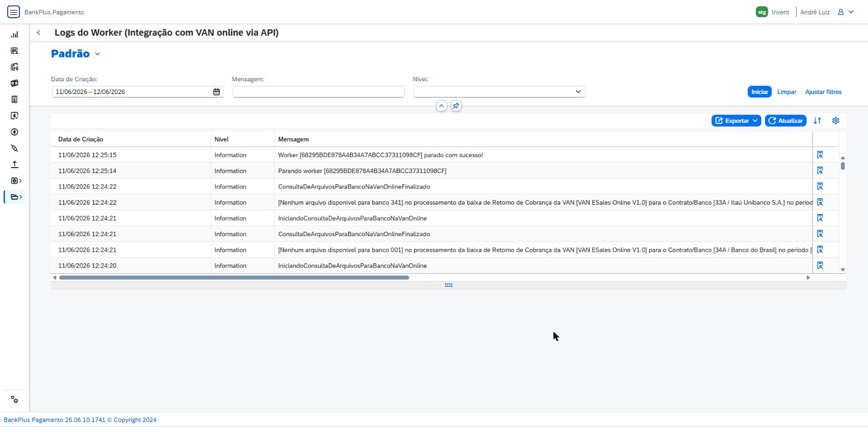Click the BankPlus.Pagamento app title
The height and width of the screenshot is (427, 868).
pos(54,12)
